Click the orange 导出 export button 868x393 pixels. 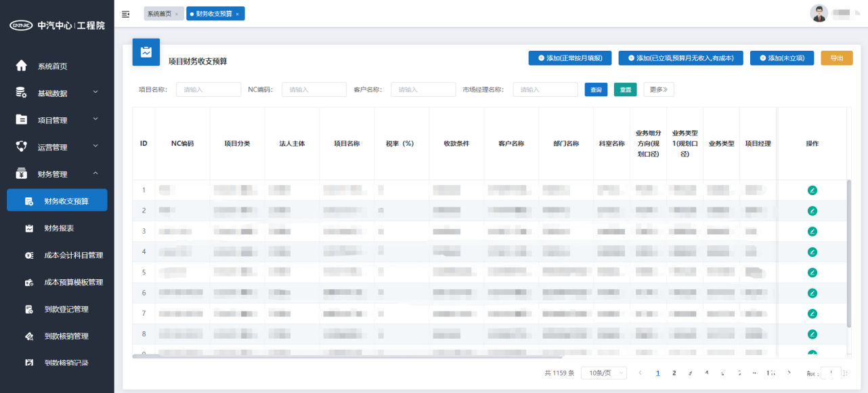[x=837, y=58]
